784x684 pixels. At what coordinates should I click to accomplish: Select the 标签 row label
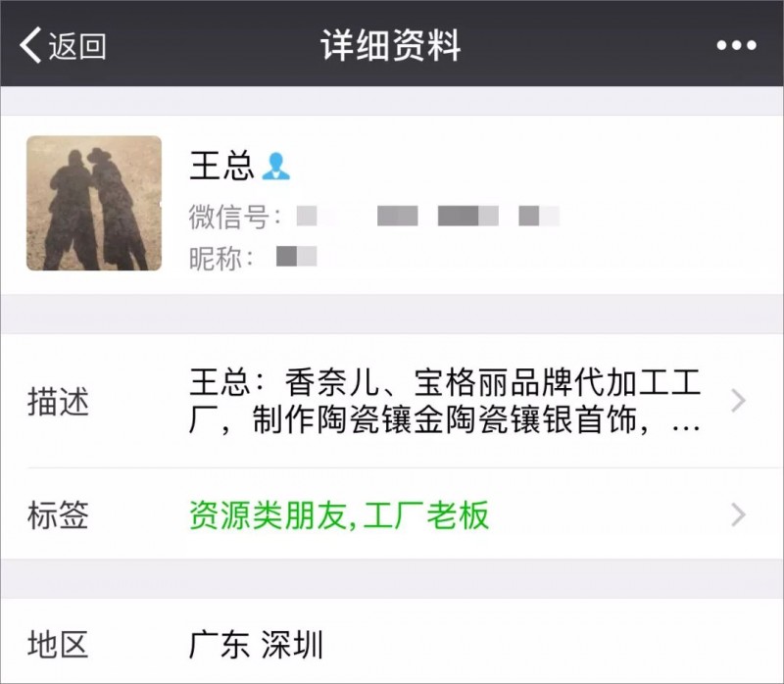coord(58,515)
